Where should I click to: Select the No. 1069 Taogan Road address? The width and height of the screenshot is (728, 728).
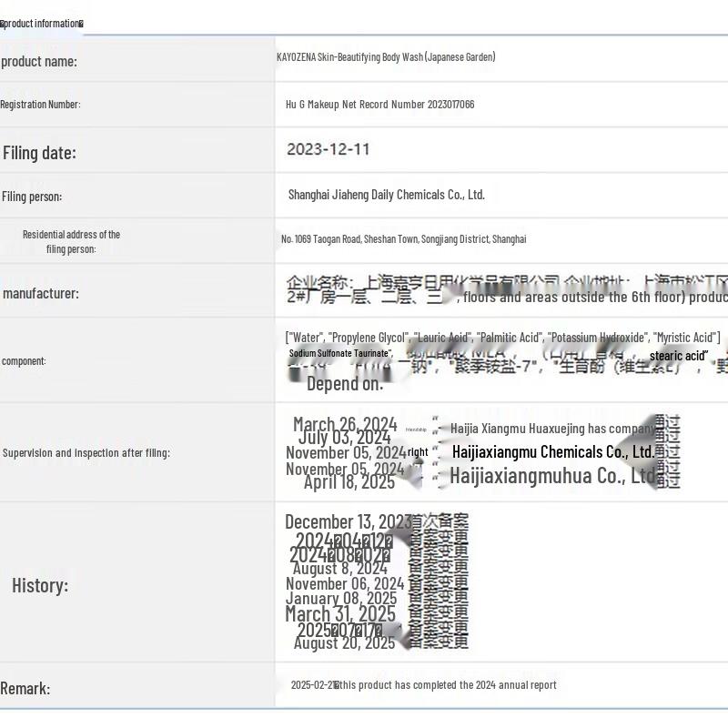(x=403, y=239)
